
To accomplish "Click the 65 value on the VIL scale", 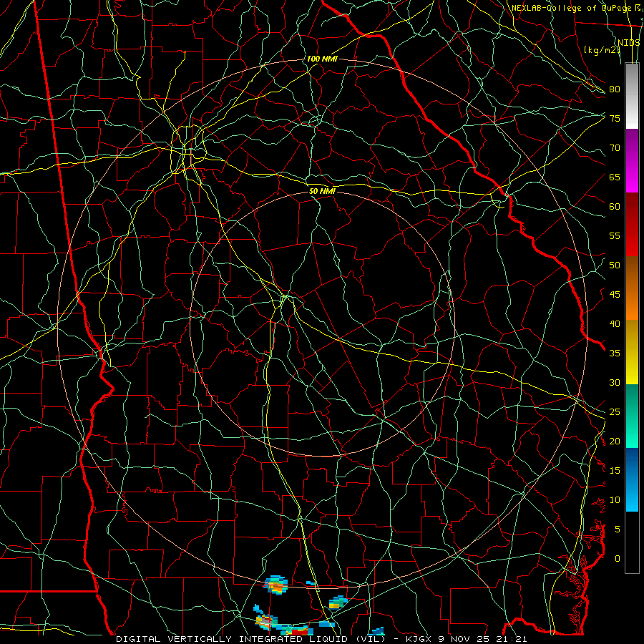I will [x=615, y=177].
